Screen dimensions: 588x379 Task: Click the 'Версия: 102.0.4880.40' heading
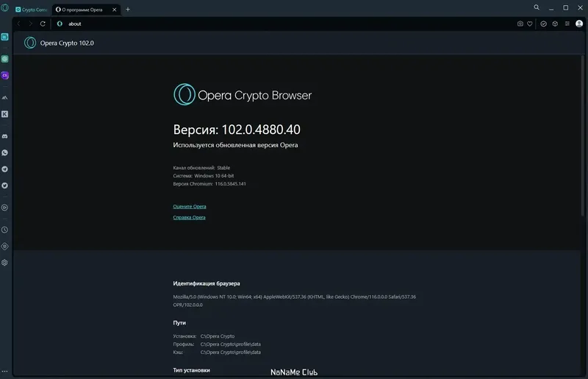click(x=237, y=130)
